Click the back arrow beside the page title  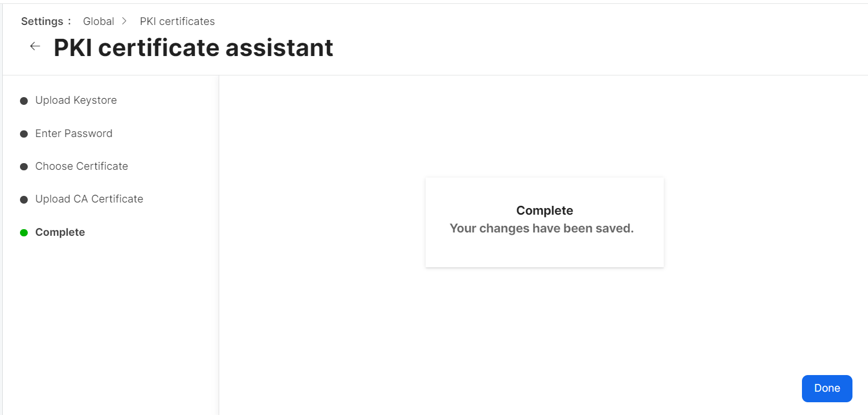pyautogui.click(x=35, y=47)
